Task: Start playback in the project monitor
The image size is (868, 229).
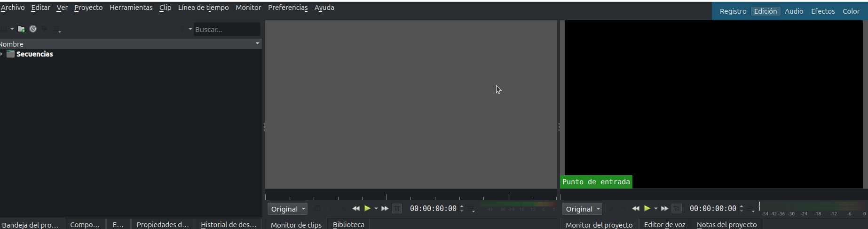Action: click(647, 209)
